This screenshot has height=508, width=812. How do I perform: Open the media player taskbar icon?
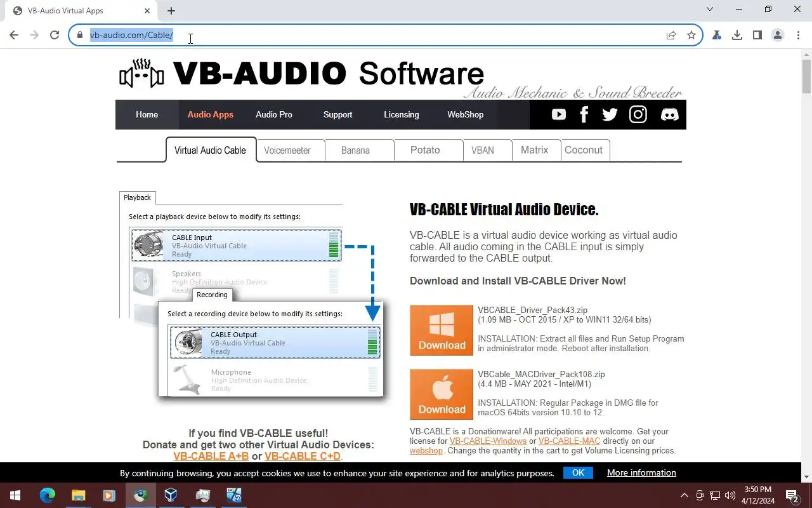108,495
